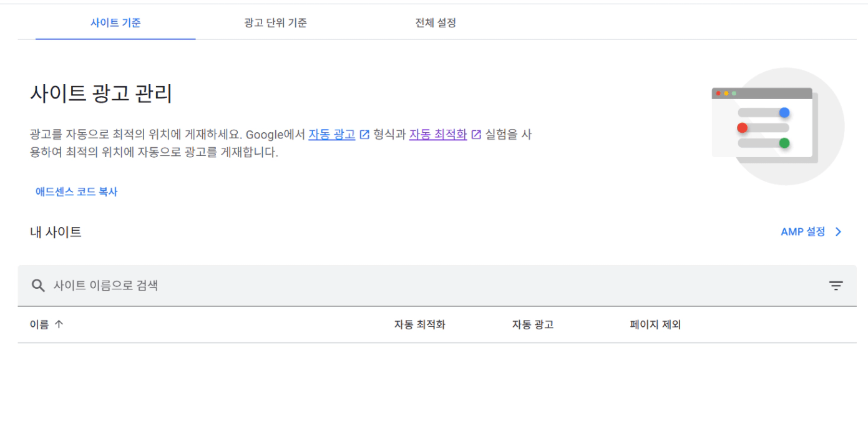The width and height of the screenshot is (868, 421).
Task: Open the AMP 설정 link
Action: click(x=802, y=231)
